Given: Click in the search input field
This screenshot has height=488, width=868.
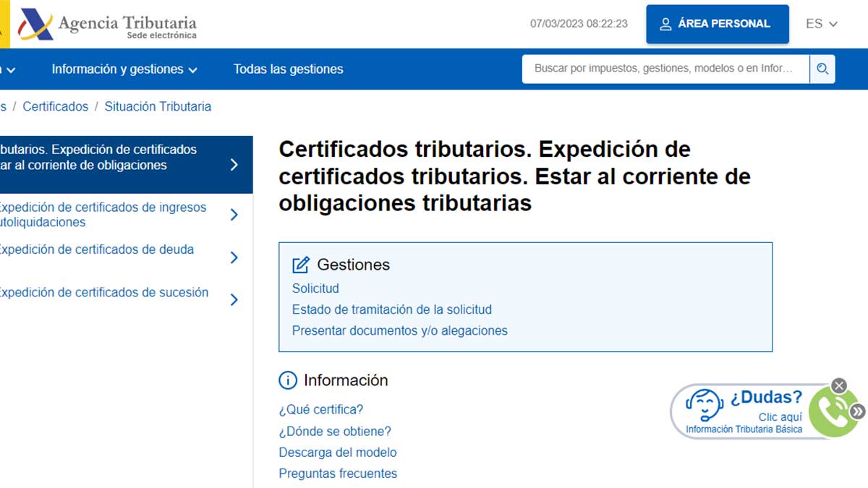Looking at the screenshot, I should pyautogui.click(x=665, y=69).
